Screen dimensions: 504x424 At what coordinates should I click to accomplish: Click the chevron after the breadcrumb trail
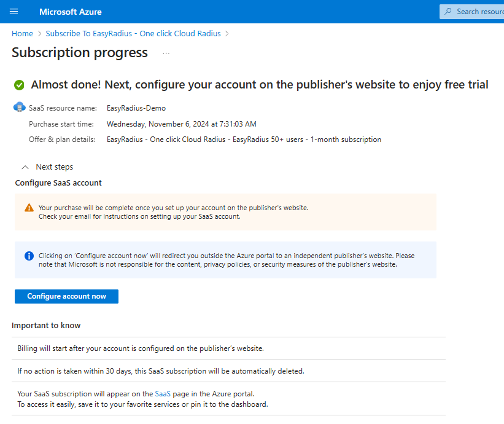pos(228,33)
